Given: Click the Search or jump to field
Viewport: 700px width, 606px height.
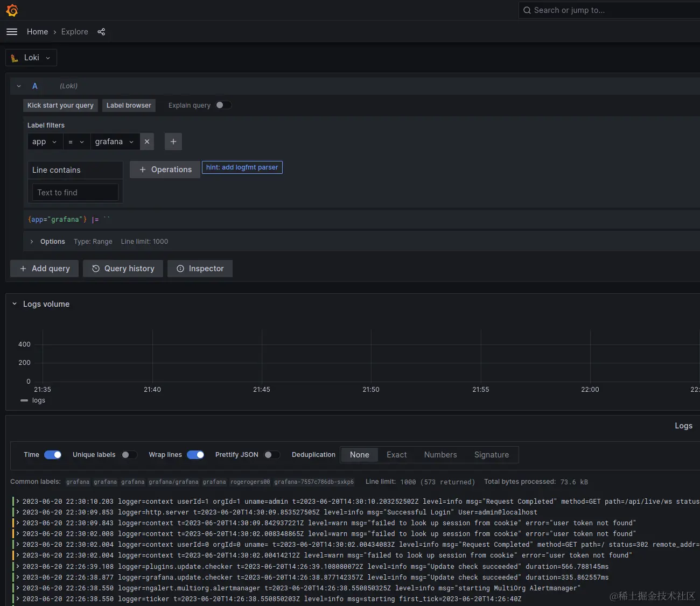Looking at the screenshot, I should (x=608, y=10).
